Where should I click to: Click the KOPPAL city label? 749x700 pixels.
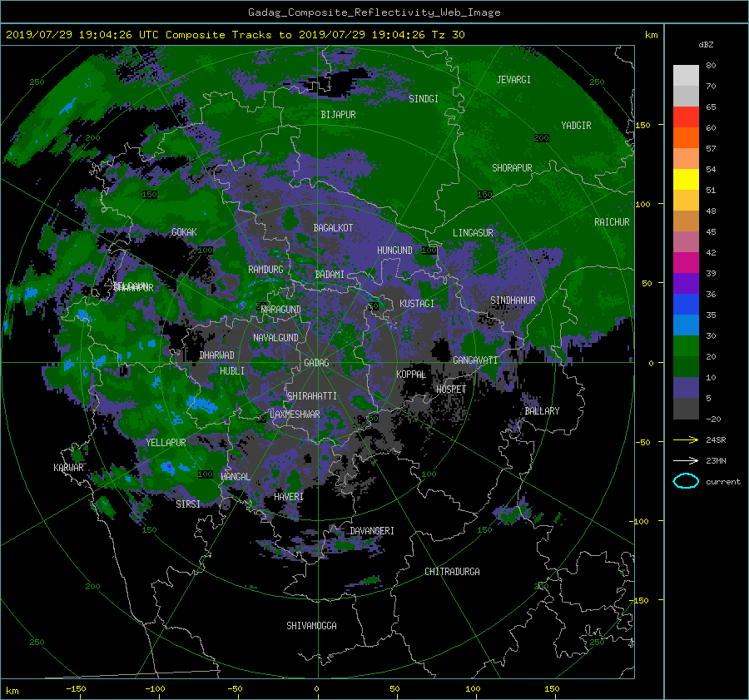pyautogui.click(x=411, y=375)
